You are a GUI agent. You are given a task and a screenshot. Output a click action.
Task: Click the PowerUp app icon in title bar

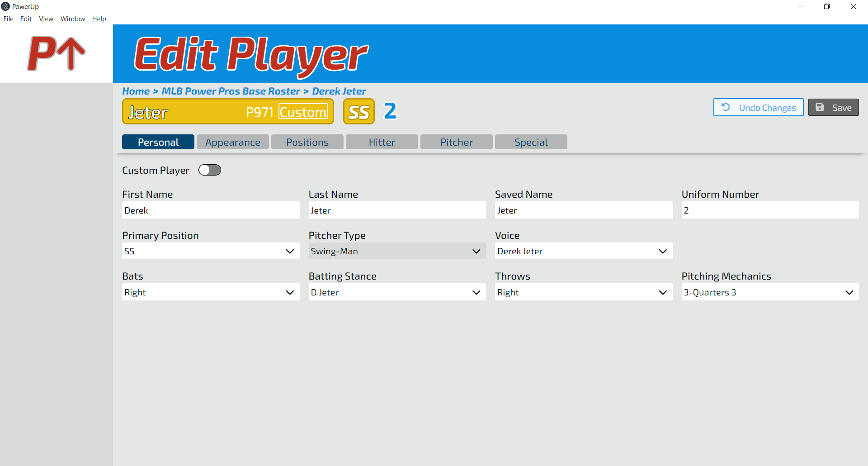pos(5,6)
